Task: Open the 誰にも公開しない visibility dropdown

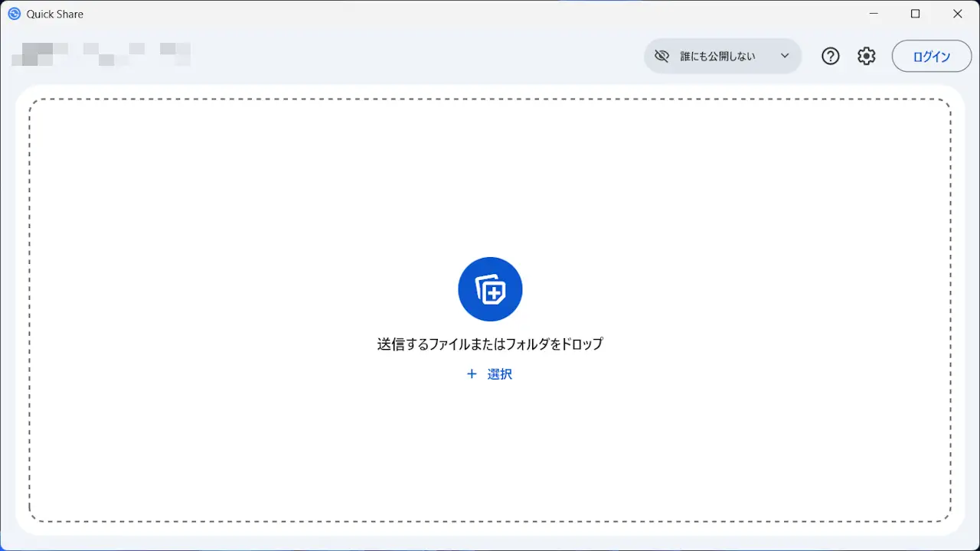Action: (x=723, y=56)
